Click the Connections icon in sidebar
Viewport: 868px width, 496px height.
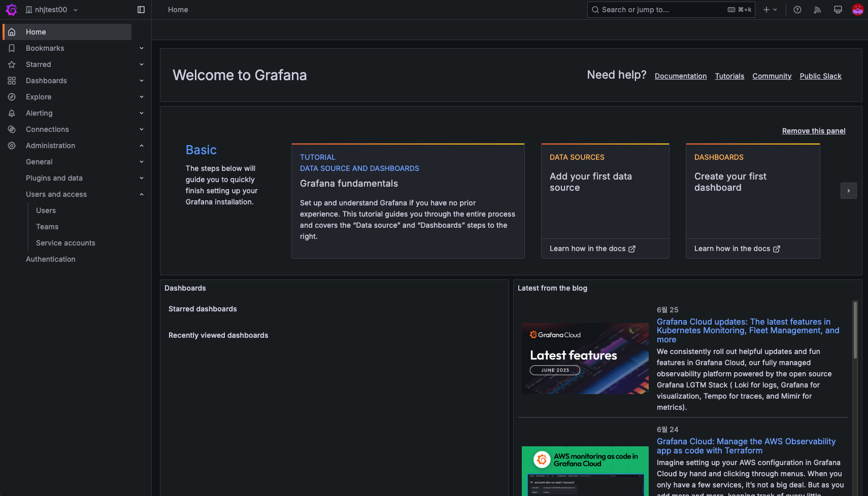click(12, 129)
